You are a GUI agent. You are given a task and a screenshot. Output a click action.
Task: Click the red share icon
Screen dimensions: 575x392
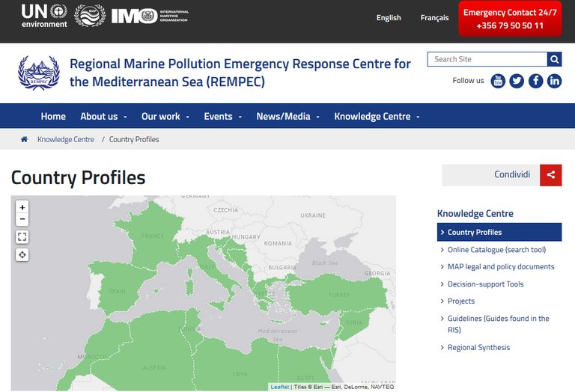pyautogui.click(x=550, y=175)
